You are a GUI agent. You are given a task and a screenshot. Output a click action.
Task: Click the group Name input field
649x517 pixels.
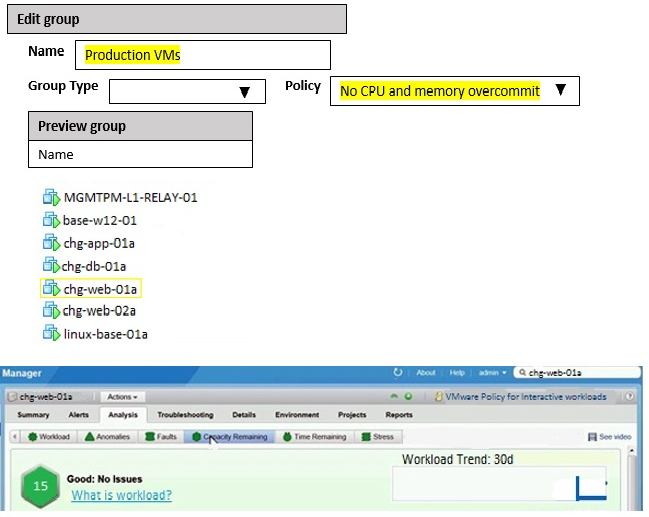pyautogui.click(x=202, y=55)
